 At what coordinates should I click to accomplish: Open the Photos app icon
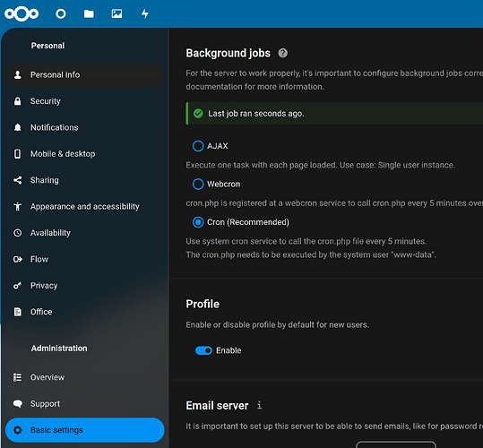coord(116,13)
